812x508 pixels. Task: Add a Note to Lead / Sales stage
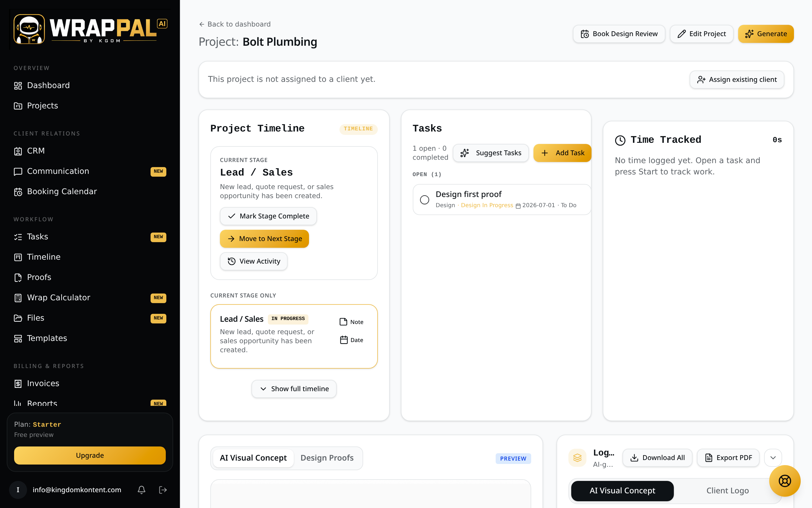(x=351, y=322)
